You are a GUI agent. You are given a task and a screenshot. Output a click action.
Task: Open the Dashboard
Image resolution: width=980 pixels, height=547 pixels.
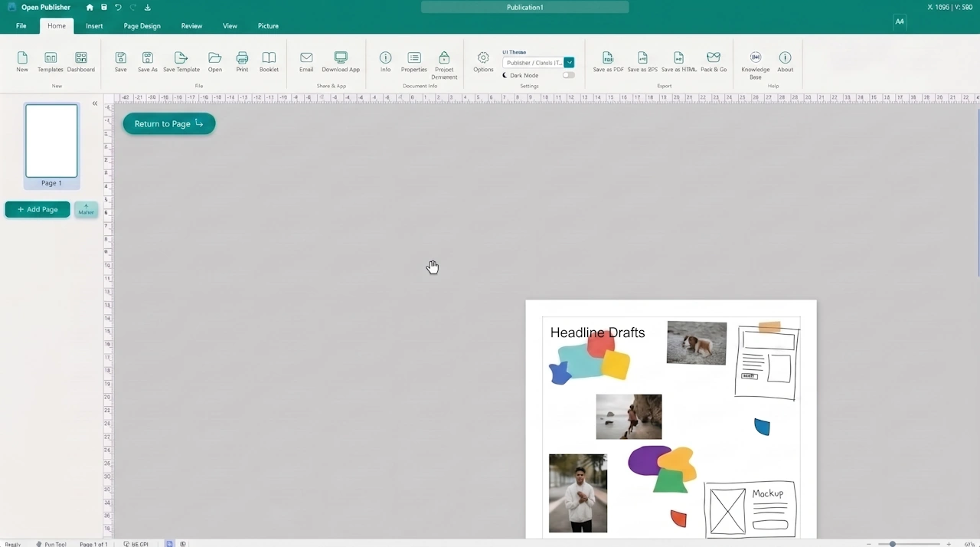(x=81, y=62)
